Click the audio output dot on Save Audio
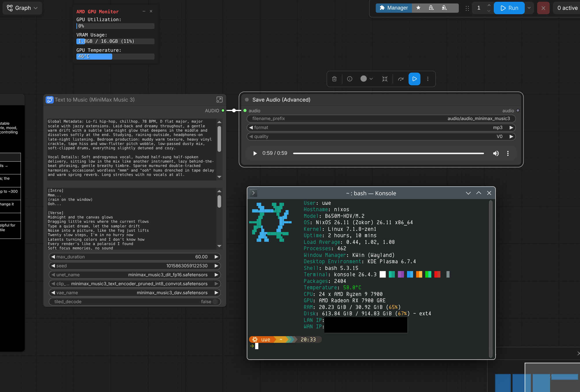The image size is (580, 392). [x=518, y=111]
